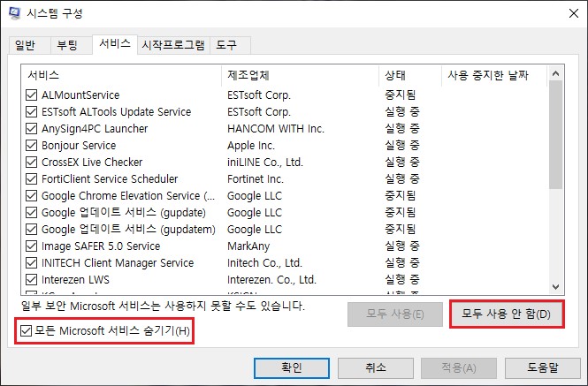Screen dimensions: 588x386
Task: Click the service list scroll down arrow
Action: pyautogui.click(x=556, y=287)
